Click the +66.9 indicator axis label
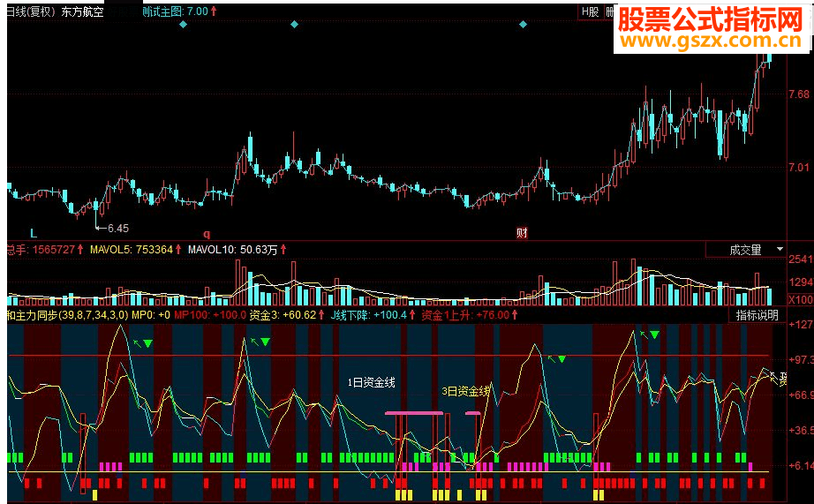 tap(801, 395)
